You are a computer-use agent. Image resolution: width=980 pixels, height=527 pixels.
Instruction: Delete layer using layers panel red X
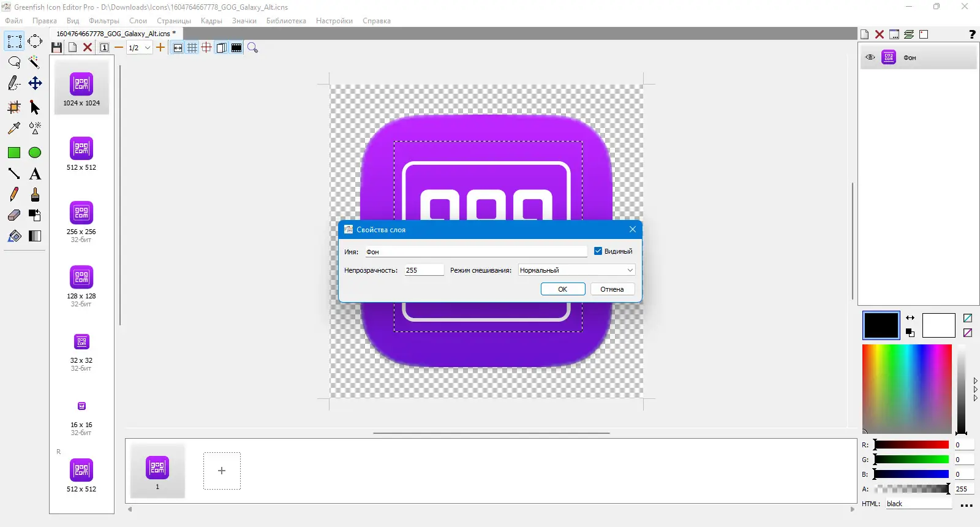pos(880,34)
